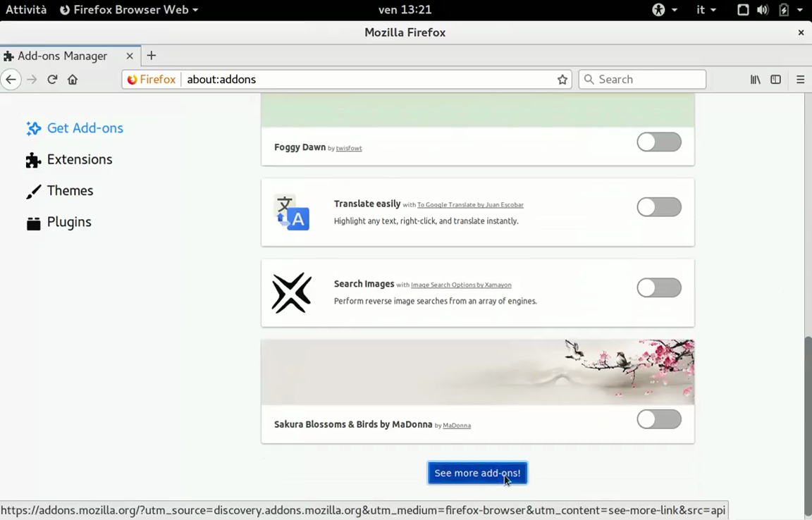Turn on Search Images add-on toggle
This screenshot has width=812, height=520.
click(x=659, y=287)
